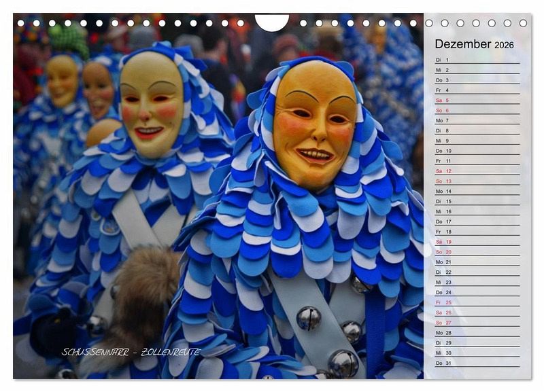544x392 pixels.
Task: Click on Sa 19 date entry
Action: tap(476, 242)
